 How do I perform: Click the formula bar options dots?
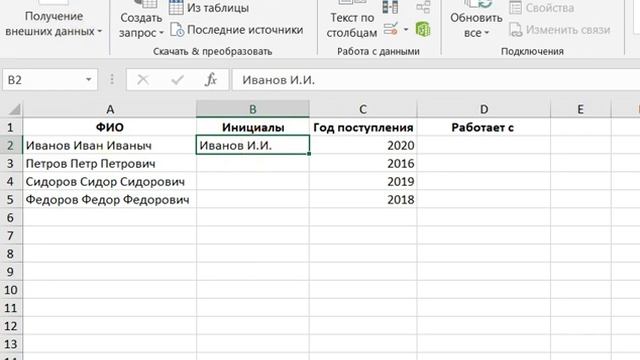click(x=112, y=80)
